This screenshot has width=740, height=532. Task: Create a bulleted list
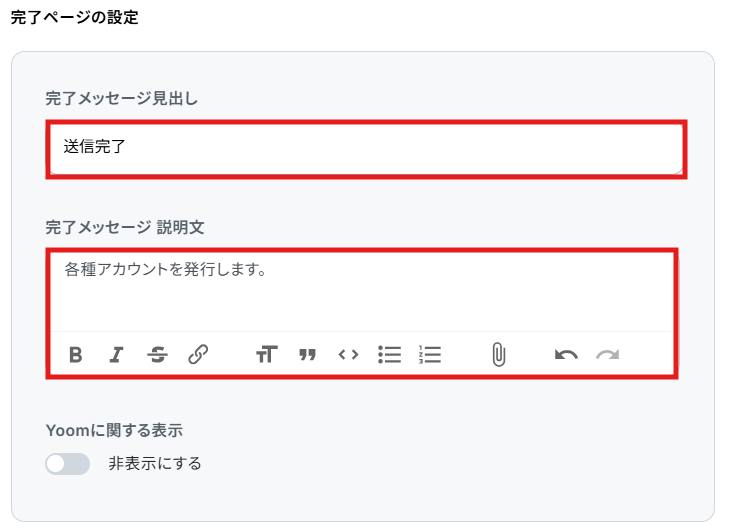(x=389, y=355)
